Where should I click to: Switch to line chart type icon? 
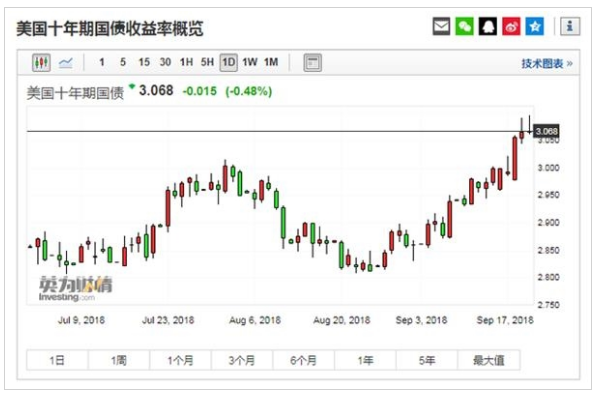[x=66, y=62]
